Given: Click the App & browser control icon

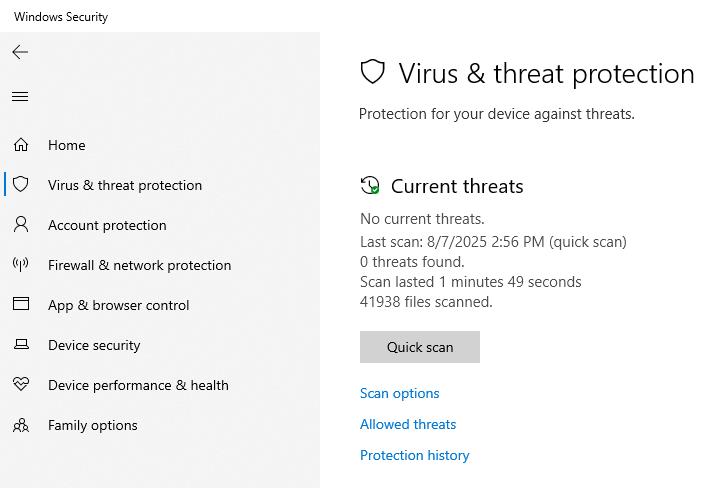Looking at the screenshot, I should tap(21, 305).
